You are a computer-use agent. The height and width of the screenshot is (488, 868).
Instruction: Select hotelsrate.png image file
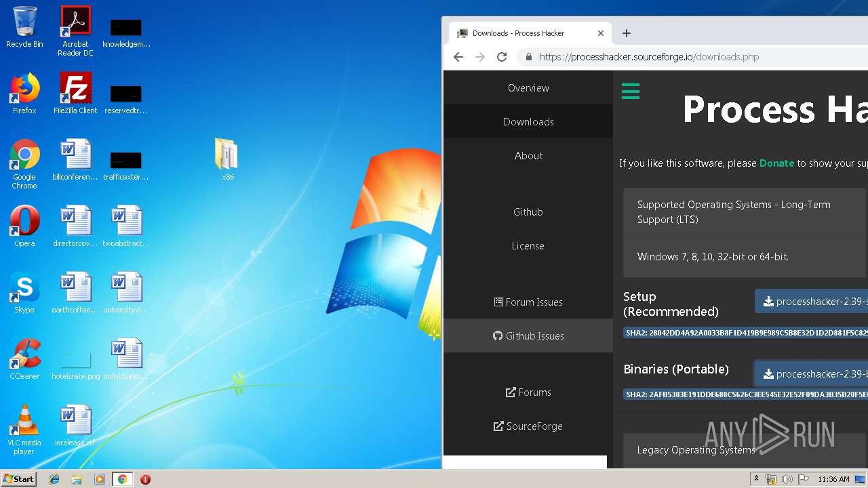pos(75,365)
